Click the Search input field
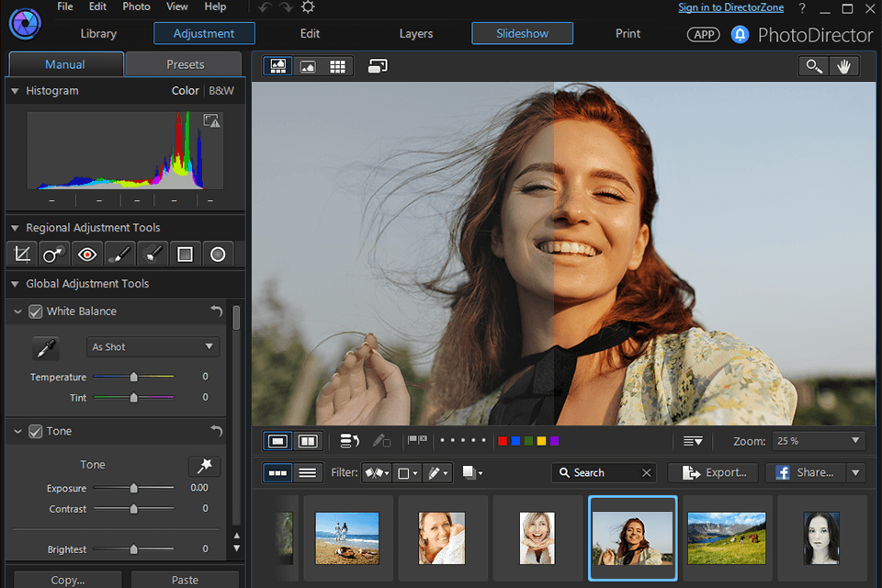 [x=605, y=472]
